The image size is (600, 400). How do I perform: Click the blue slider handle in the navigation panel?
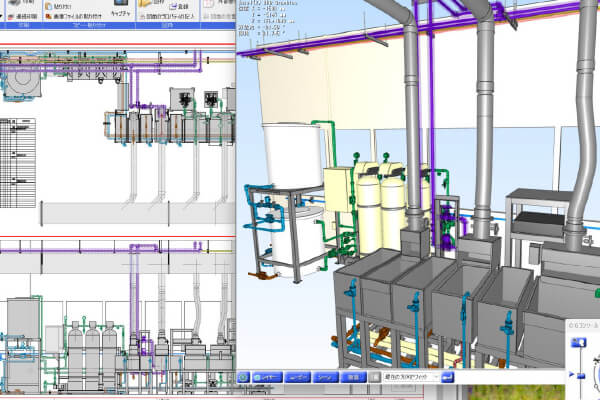point(581,376)
